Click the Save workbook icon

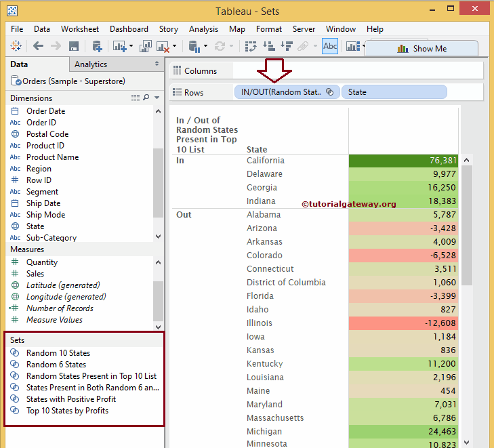pos(74,46)
